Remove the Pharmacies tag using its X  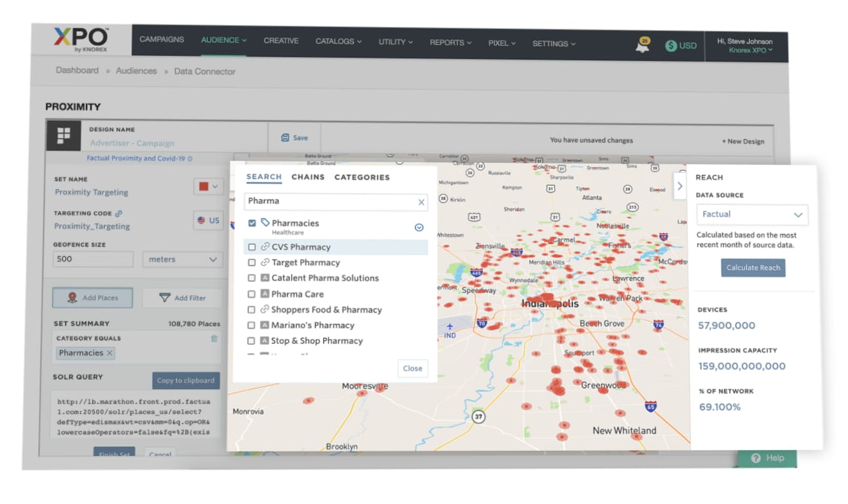[x=110, y=353]
